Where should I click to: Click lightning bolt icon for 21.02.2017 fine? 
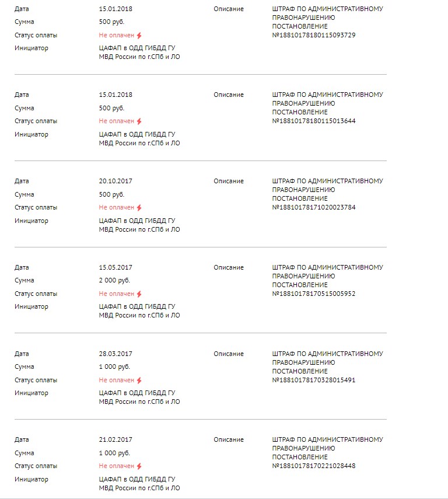pos(139,466)
